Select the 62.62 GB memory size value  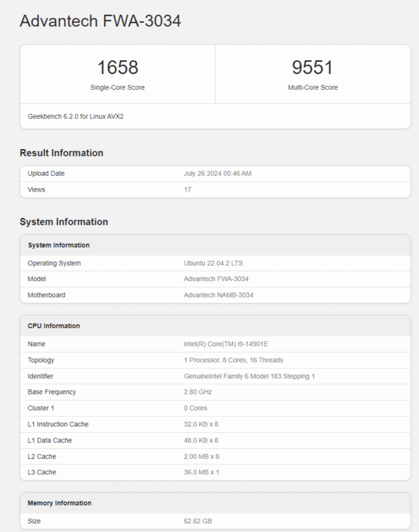(x=198, y=521)
